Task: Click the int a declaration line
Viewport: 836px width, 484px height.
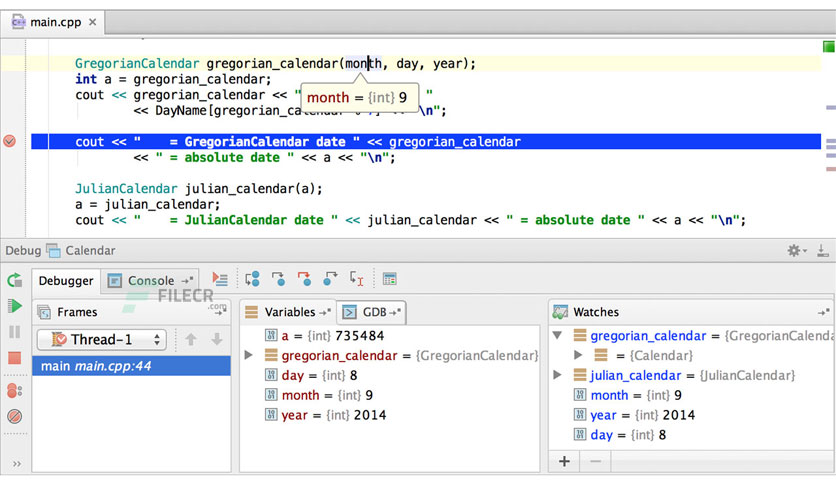Action: (x=173, y=79)
